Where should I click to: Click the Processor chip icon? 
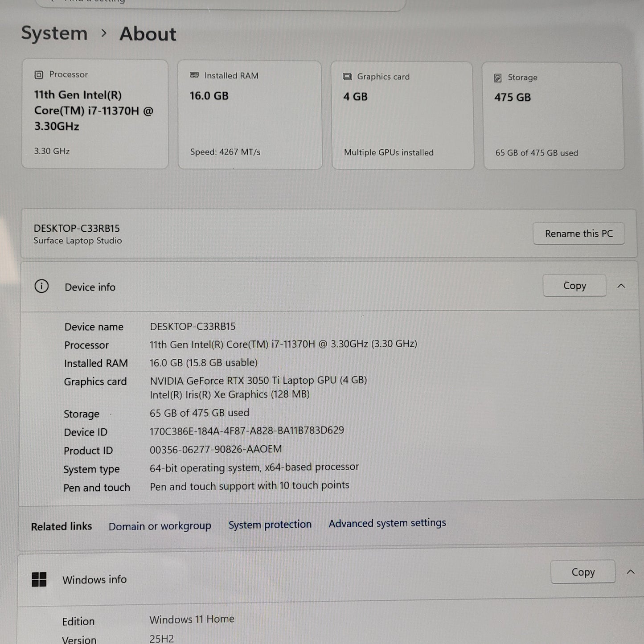[x=39, y=75]
